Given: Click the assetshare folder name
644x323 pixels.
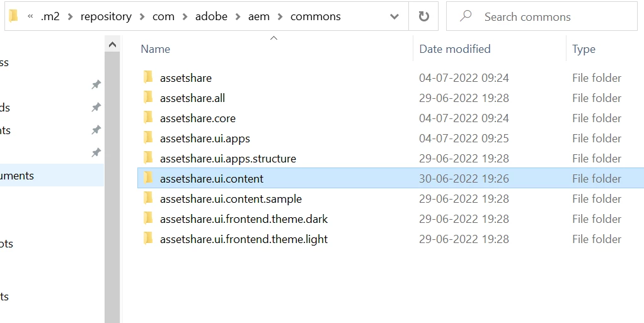Looking at the screenshot, I should click(186, 78).
